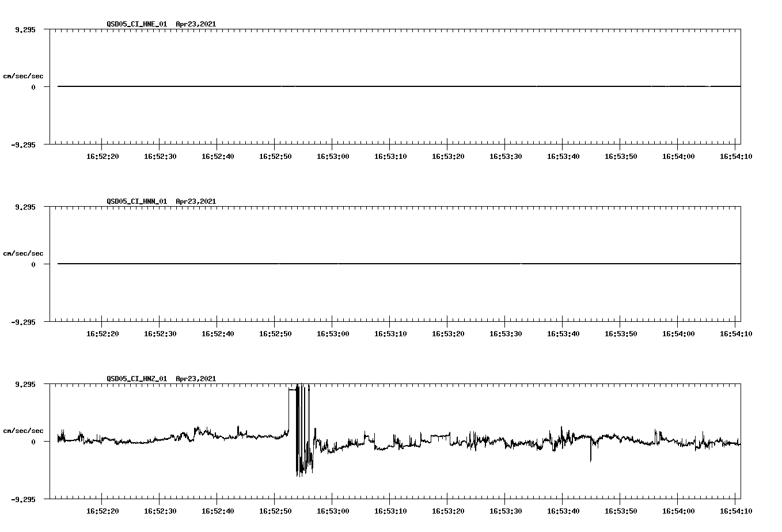Select the QSD05_CI_HNZ_01 channel label

(x=135, y=379)
